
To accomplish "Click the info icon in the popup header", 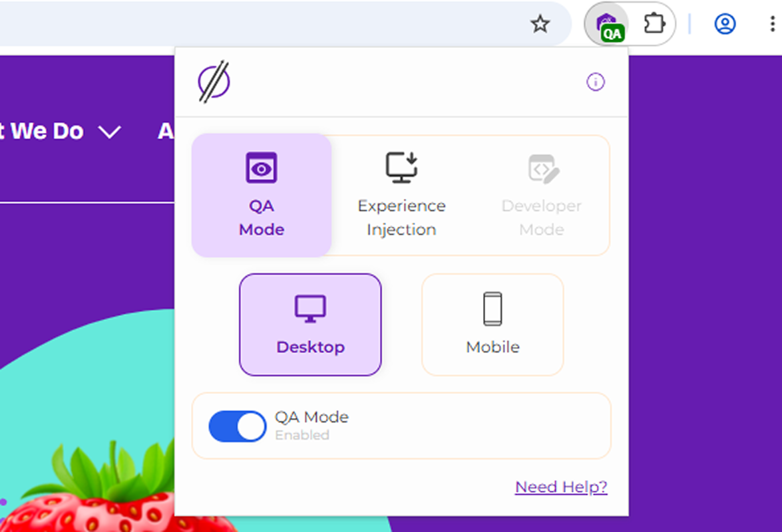I will [x=596, y=82].
